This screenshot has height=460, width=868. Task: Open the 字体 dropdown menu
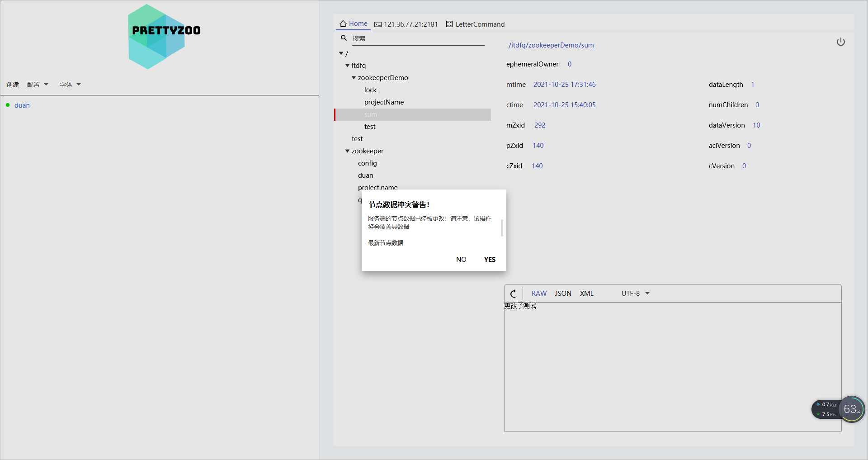point(70,85)
